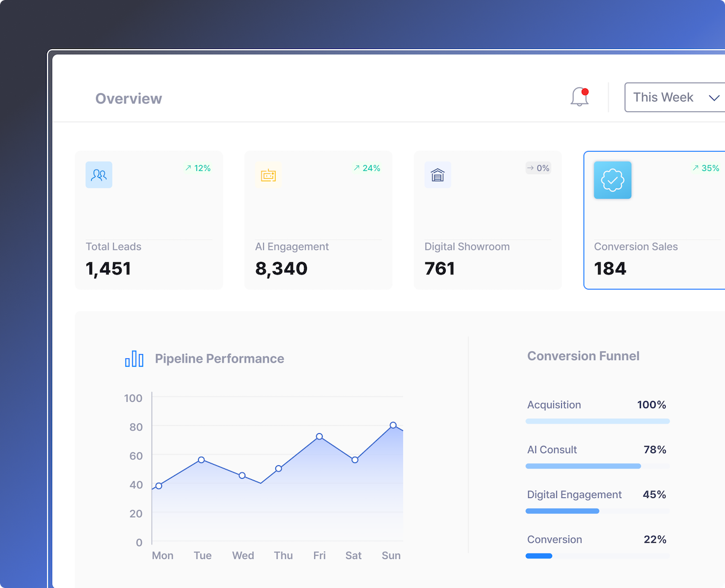Click the Pipeline Performance bar chart icon

tap(134, 359)
